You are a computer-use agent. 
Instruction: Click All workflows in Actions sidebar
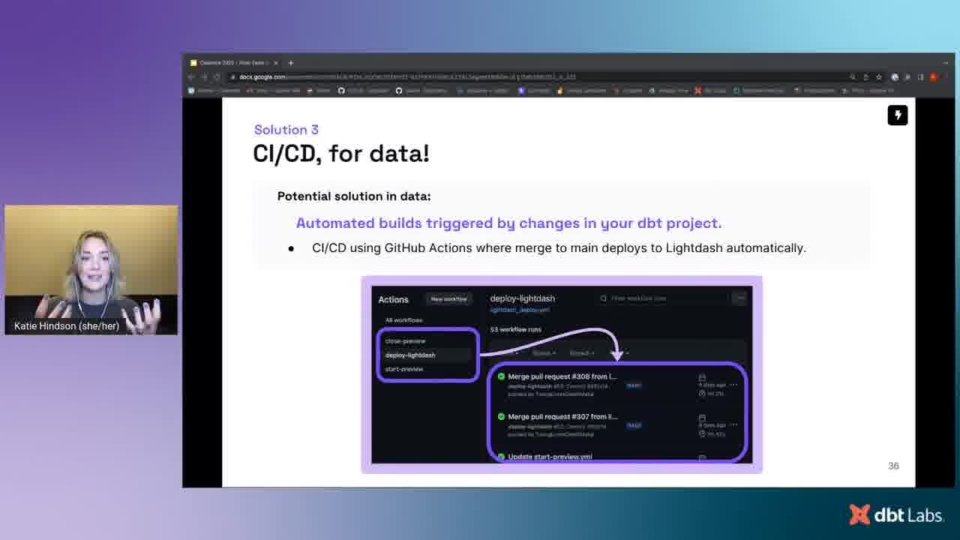click(x=403, y=320)
